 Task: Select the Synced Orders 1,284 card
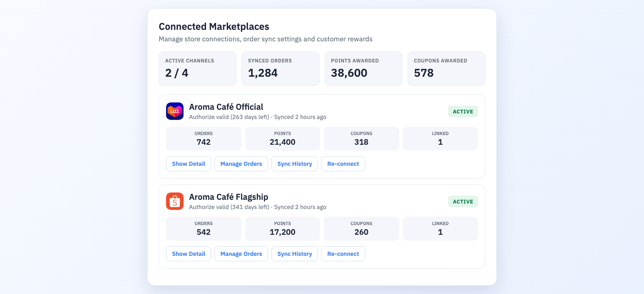point(281,69)
